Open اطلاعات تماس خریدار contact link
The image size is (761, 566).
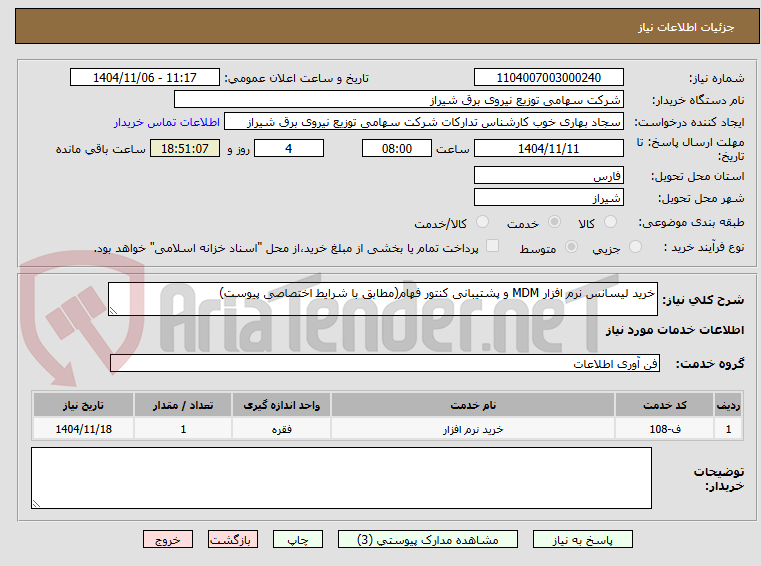coord(167,122)
